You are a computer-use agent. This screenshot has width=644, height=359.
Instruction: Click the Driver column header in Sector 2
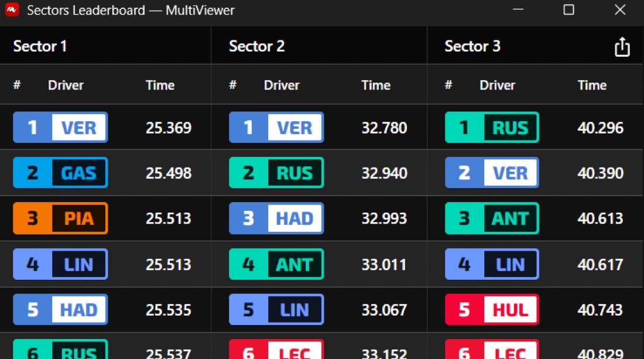click(x=282, y=85)
